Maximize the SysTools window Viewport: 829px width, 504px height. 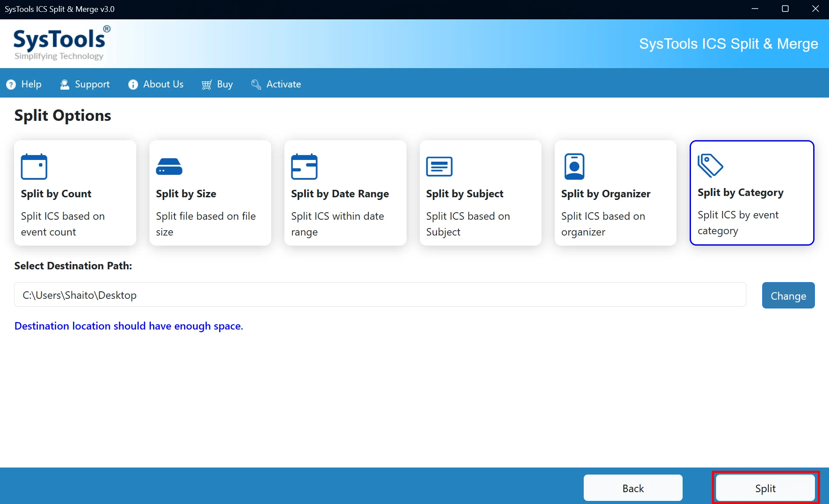[x=785, y=9]
